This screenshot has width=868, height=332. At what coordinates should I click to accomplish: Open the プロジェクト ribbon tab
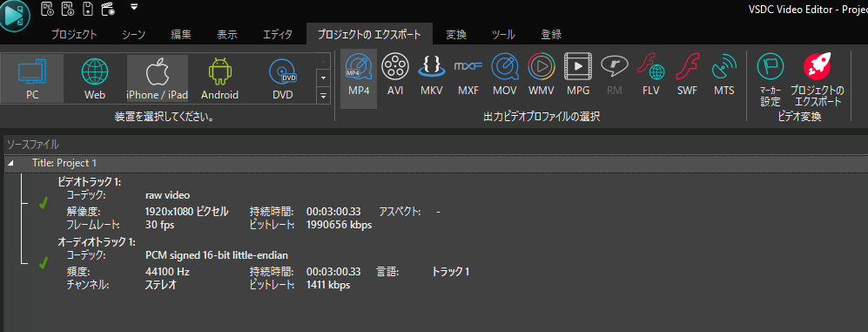pos(74,34)
